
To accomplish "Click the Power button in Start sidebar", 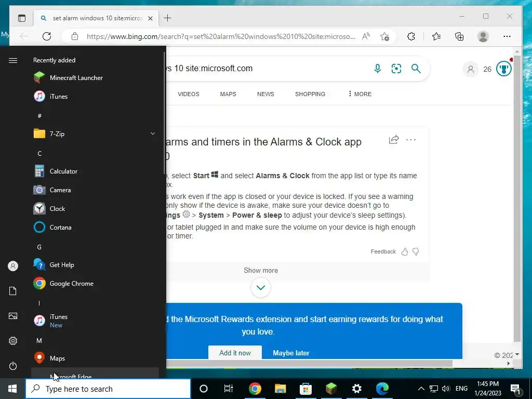I will (x=13, y=366).
